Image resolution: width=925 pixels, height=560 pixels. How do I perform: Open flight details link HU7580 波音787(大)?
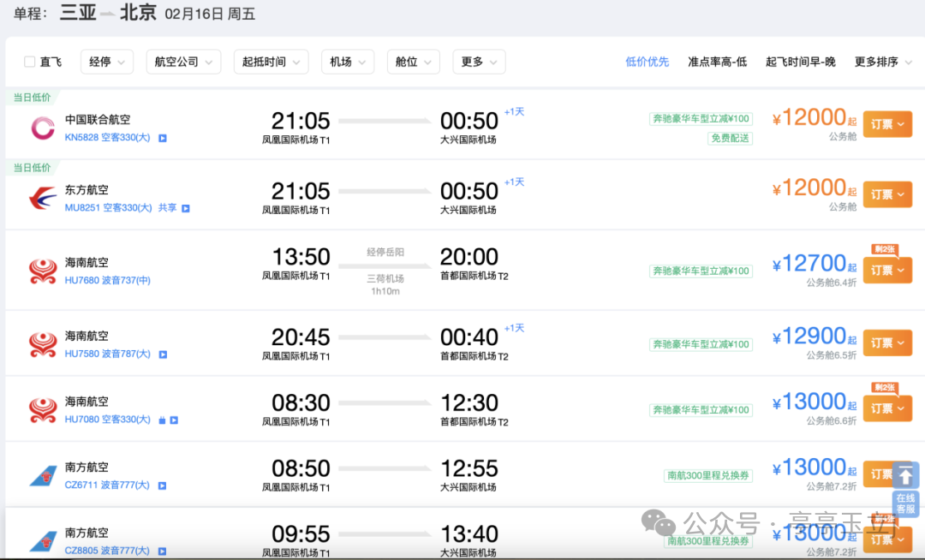click(107, 354)
